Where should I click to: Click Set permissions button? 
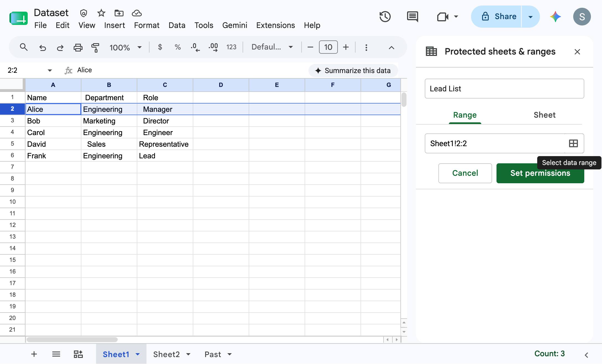click(x=540, y=173)
